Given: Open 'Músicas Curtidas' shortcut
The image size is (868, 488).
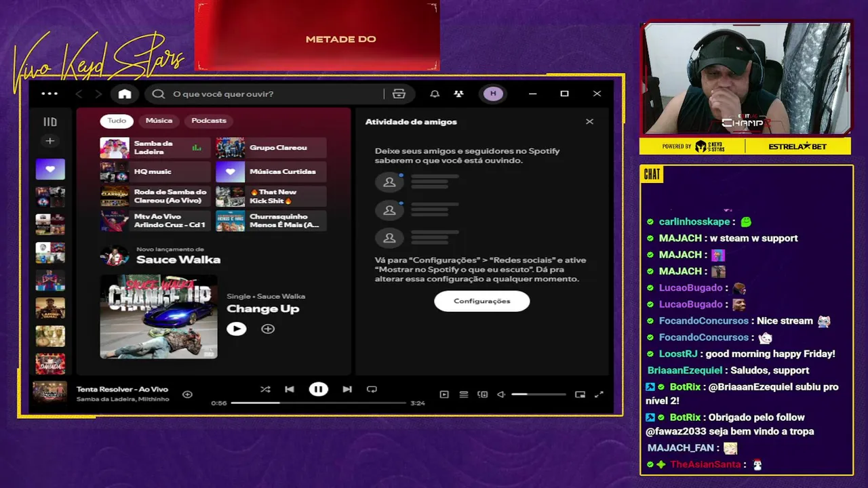Looking at the screenshot, I should click(x=271, y=172).
